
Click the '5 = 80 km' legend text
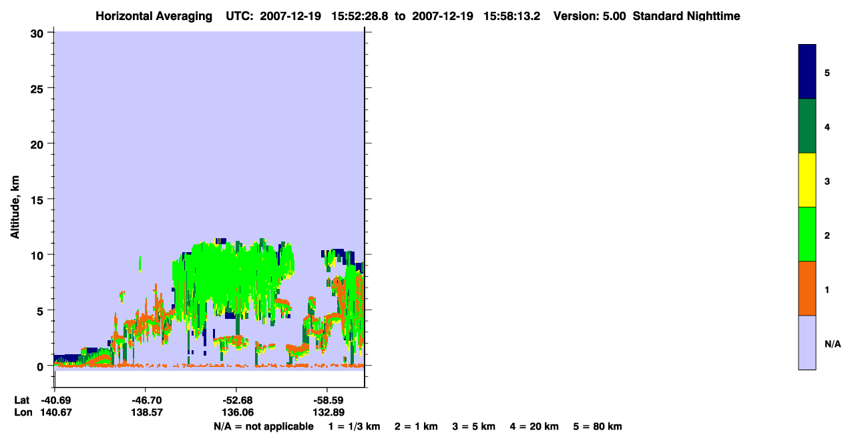pos(598,426)
